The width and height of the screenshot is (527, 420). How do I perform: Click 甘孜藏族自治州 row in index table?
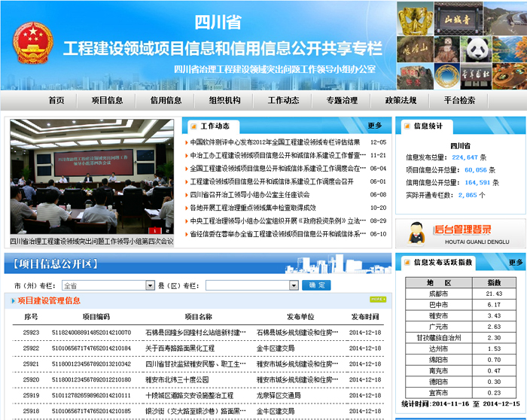[461, 338]
